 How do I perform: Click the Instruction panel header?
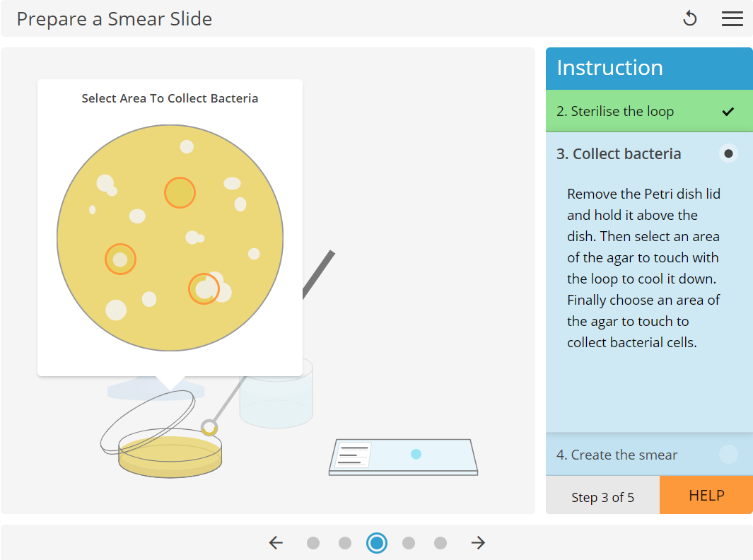(x=609, y=69)
